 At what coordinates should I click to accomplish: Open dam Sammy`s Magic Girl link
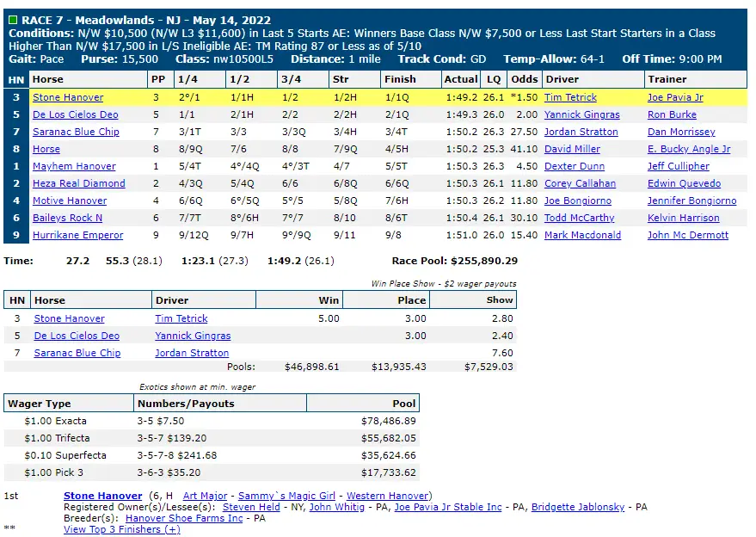[286, 496]
